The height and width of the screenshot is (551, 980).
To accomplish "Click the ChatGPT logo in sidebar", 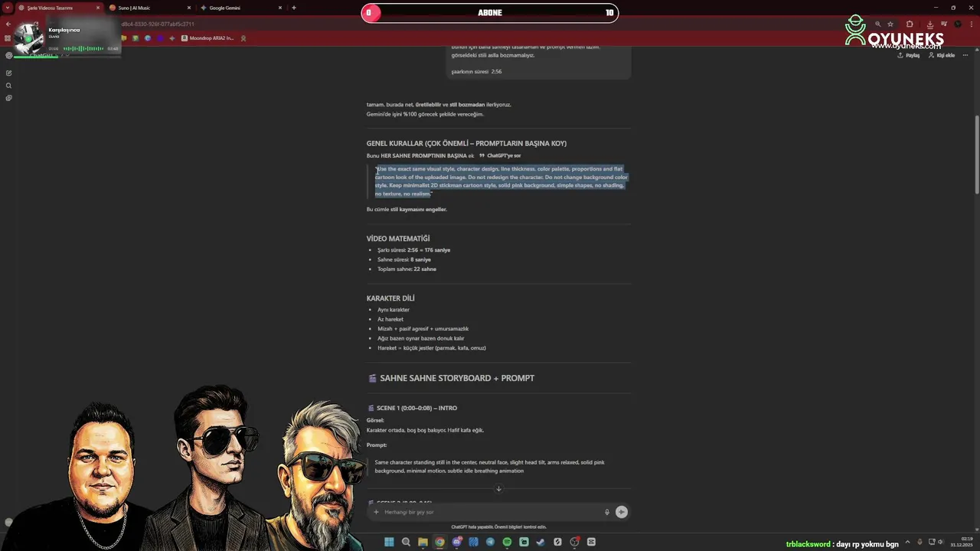I will (8, 55).
